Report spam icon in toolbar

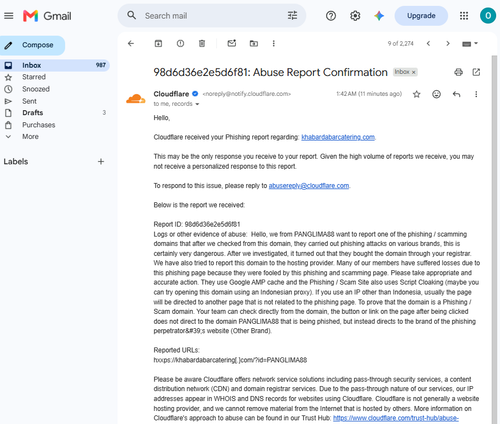point(180,43)
